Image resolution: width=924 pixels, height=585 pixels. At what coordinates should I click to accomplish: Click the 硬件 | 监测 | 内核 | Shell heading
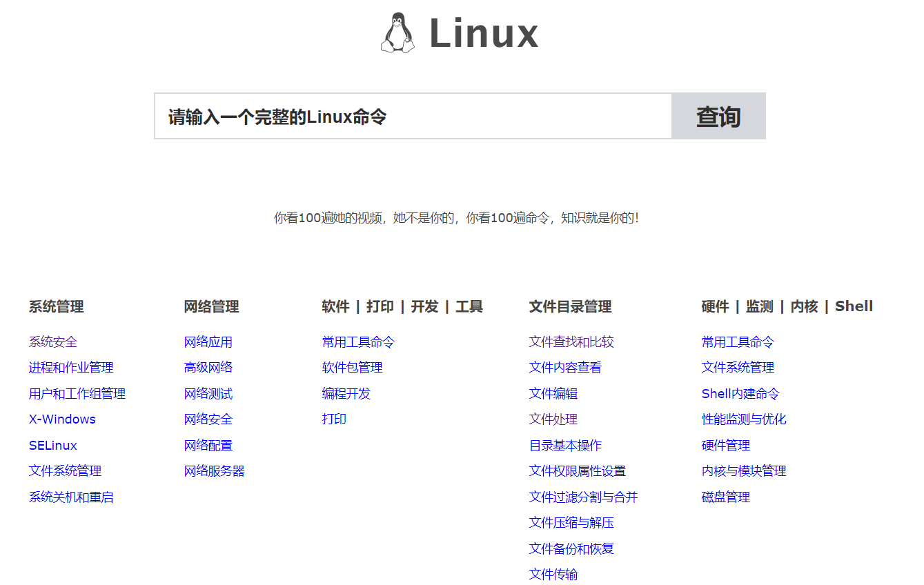pyautogui.click(x=787, y=306)
